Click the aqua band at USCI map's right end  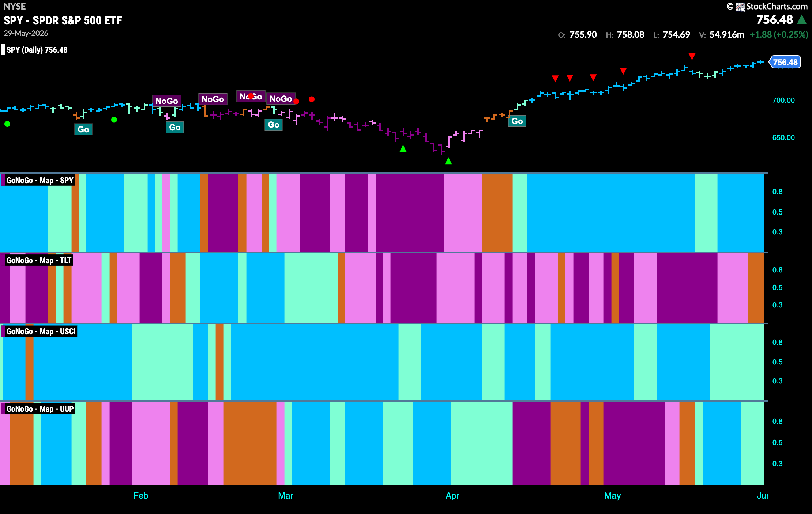click(x=737, y=362)
